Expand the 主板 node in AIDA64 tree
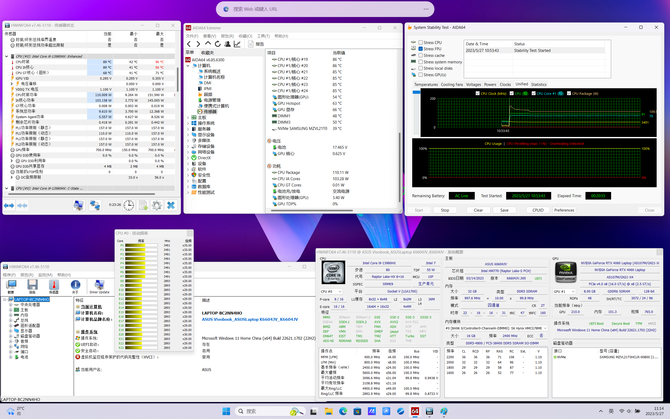Image resolution: width=670 pixels, height=419 pixels. click(188, 117)
